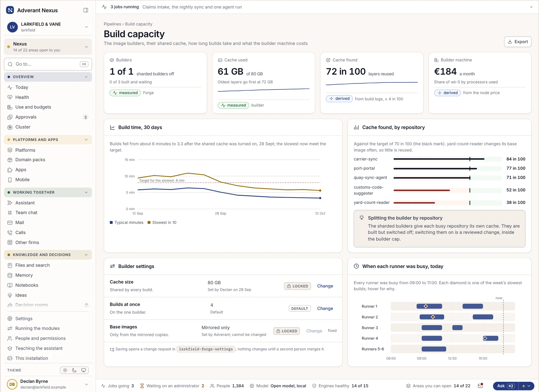The height and width of the screenshot is (392, 539).
Task: Open Teaching the assistant
Action: (x=48, y=348)
